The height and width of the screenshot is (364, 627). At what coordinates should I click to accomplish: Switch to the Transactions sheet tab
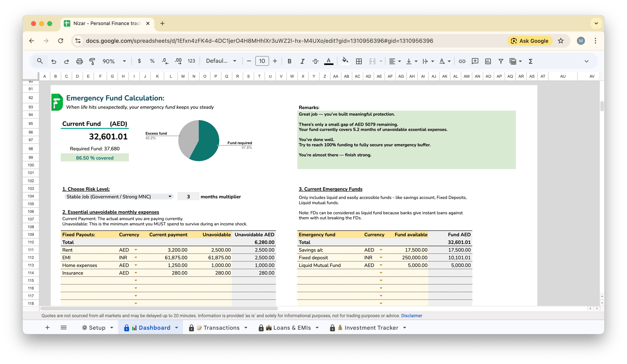pyautogui.click(x=221, y=327)
